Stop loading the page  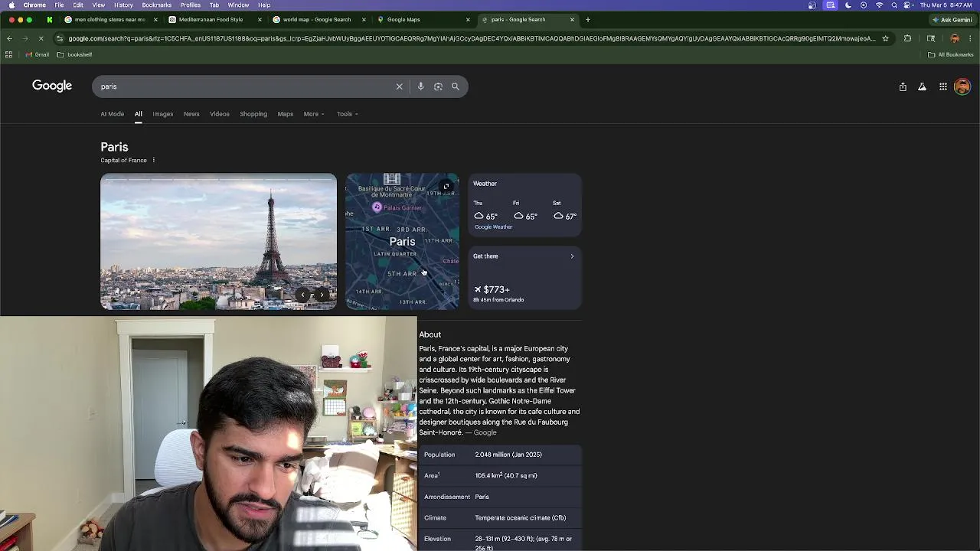pos(41,38)
